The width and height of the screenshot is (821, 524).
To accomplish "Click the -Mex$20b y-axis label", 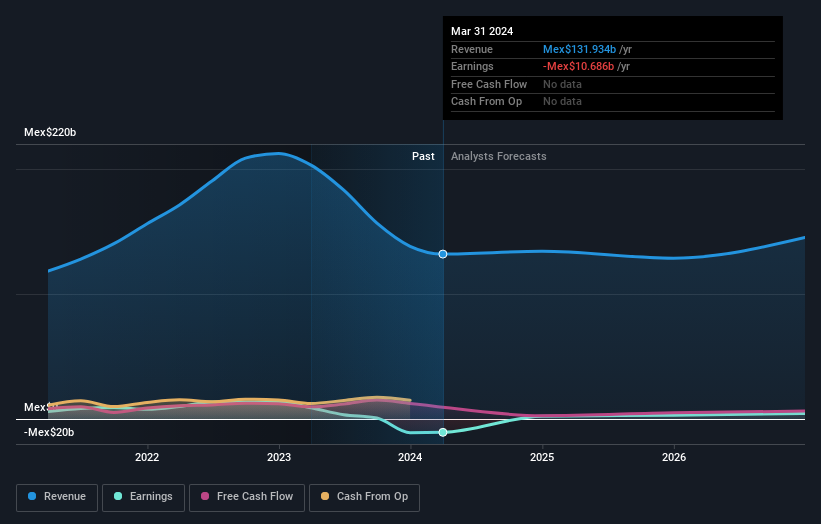I will pyautogui.click(x=49, y=432).
